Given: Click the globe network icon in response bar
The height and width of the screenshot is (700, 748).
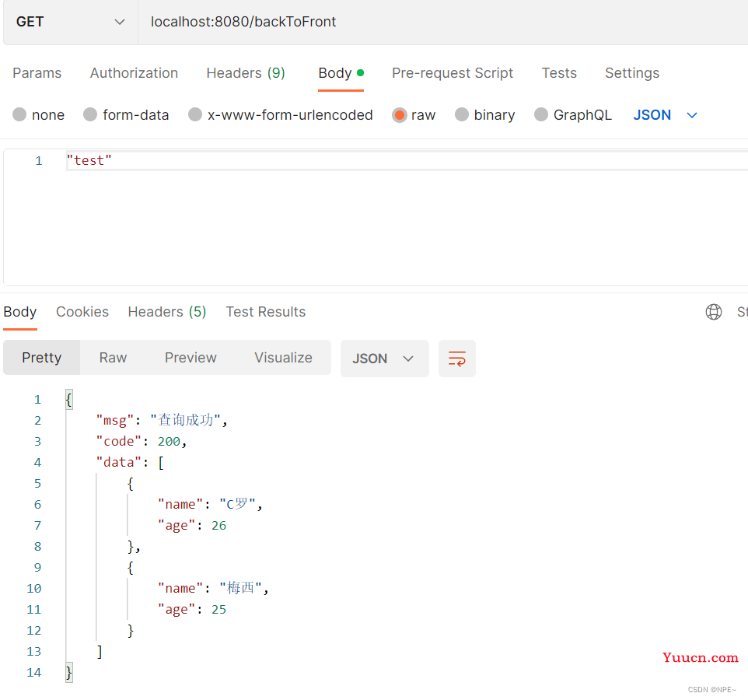Looking at the screenshot, I should (x=713, y=312).
